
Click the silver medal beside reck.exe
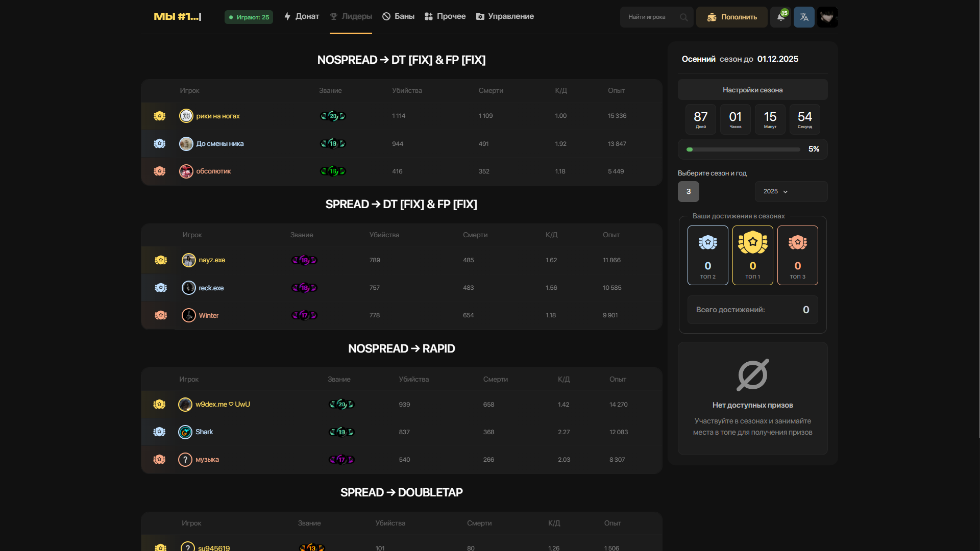(161, 288)
